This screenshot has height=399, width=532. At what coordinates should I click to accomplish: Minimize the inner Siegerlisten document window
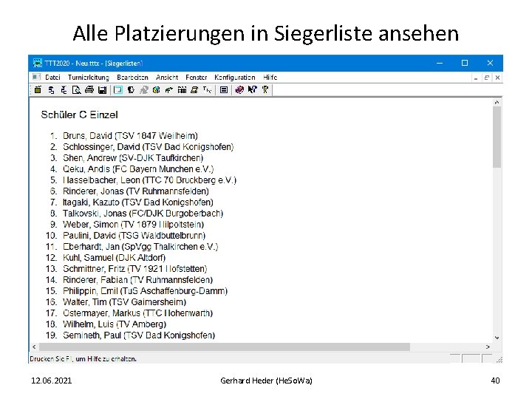tap(476, 78)
